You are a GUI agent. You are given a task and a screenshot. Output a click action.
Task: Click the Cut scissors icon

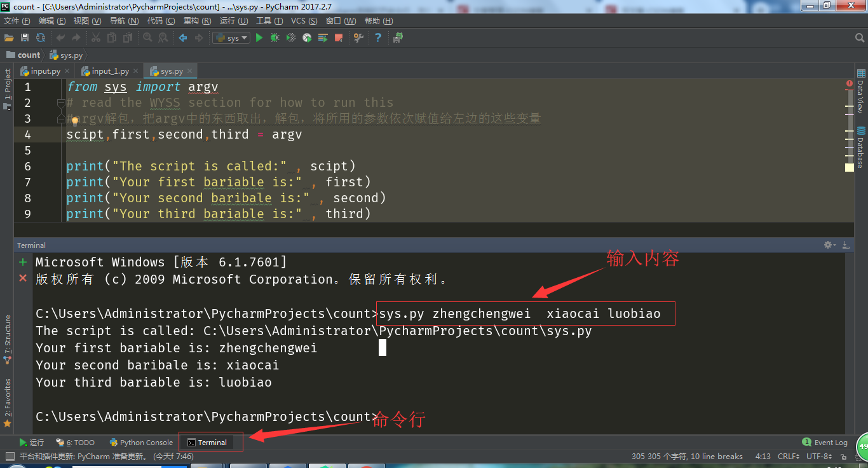(x=96, y=38)
